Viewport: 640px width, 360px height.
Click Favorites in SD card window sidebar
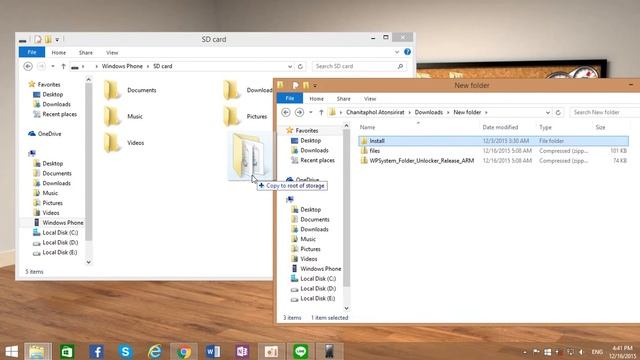point(44,84)
